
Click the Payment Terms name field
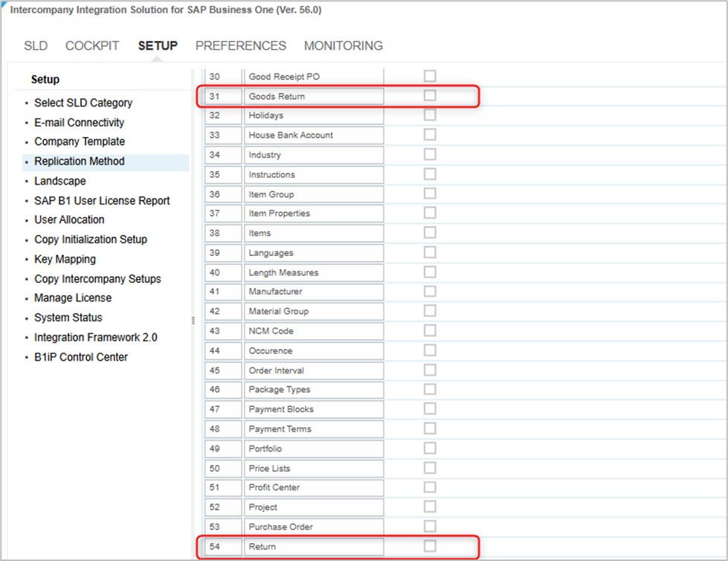pyautogui.click(x=313, y=429)
